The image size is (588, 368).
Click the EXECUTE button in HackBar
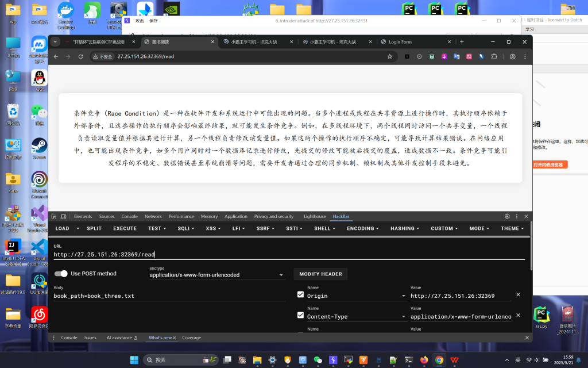point(125,228)
